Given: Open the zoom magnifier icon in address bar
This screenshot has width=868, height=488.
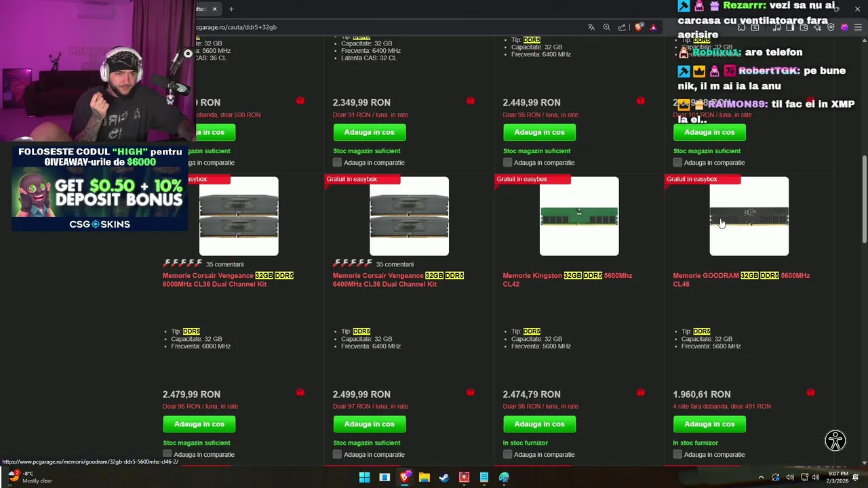Looking at the screenshot, I should pyautogui.click(x=607, y=27).
